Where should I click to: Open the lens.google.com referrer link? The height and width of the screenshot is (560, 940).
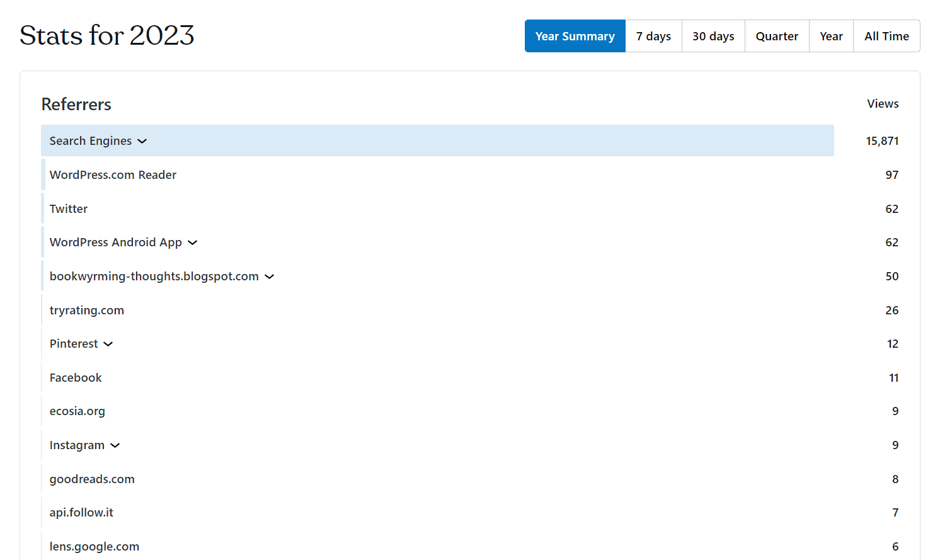(95, 547)
